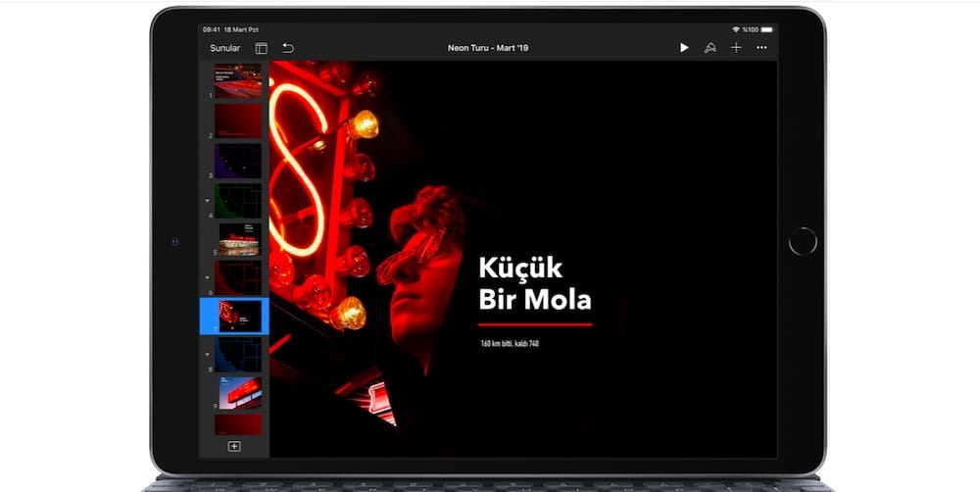
Task: Collapse the slide 4 group triangle
Action: tap(208, 199)
